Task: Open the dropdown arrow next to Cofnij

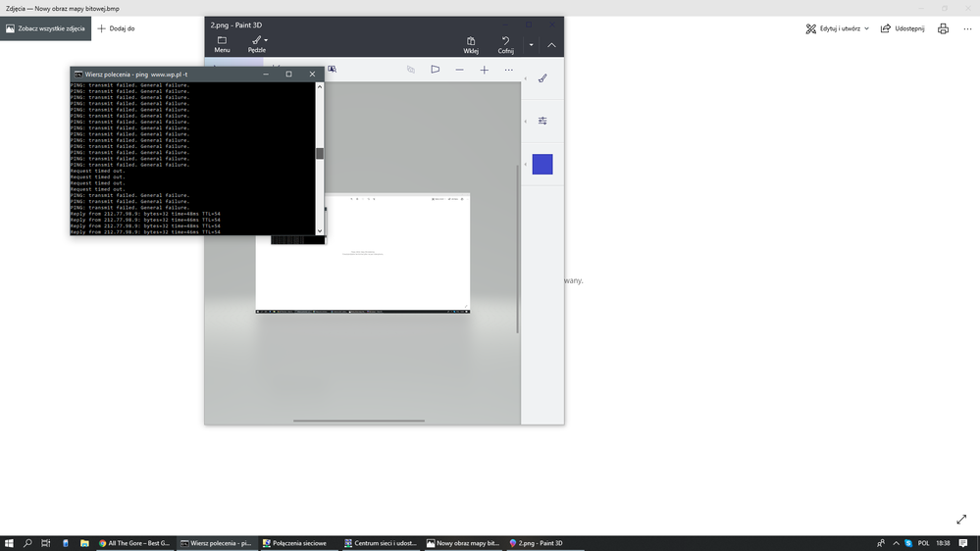Action: point(532,45)
